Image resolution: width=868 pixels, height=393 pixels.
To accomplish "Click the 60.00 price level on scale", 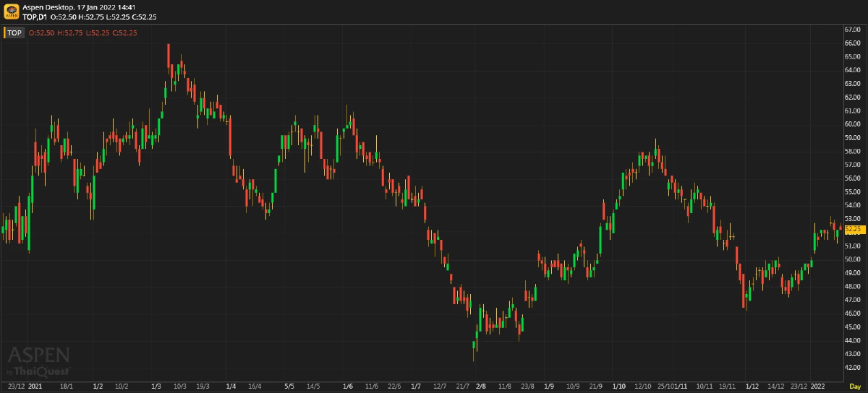I will pyautogui.click(x=852, y=124).
